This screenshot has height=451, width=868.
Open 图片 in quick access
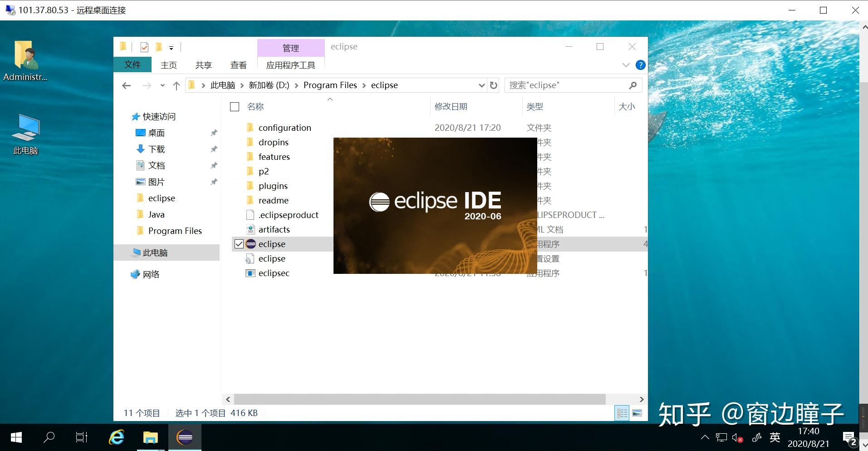(x=157, y=182)
